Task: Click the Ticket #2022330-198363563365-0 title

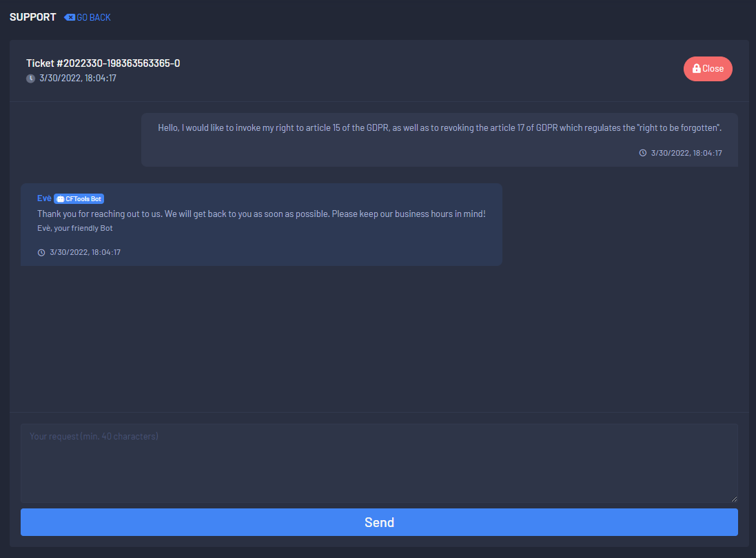Action: [103, 63]
